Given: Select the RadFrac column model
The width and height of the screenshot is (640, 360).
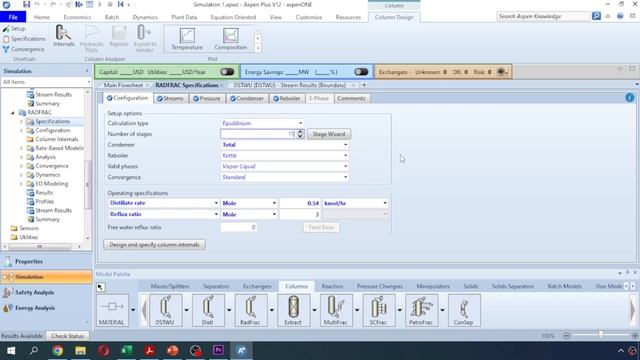Looking at the screenshot, I should point(250,310).
